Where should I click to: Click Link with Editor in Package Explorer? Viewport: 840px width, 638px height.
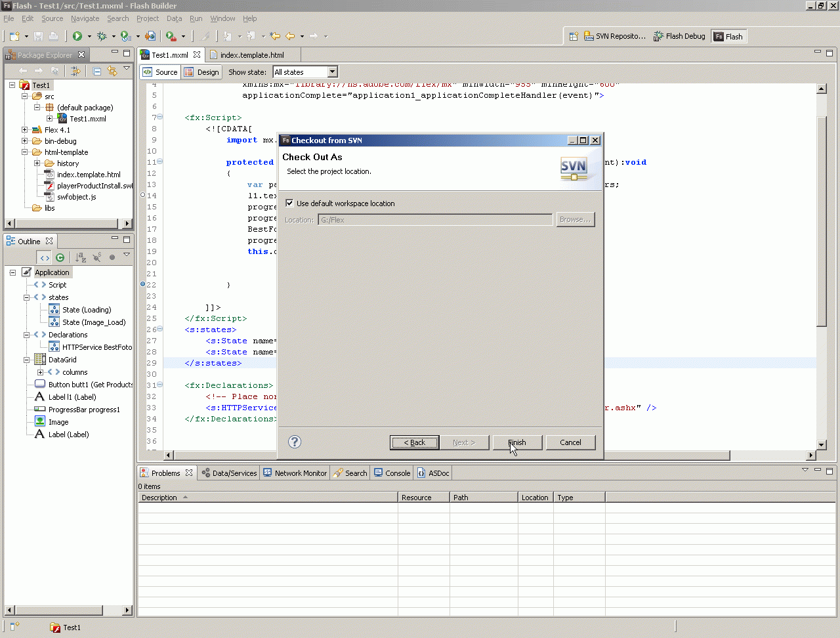[x=112, y=71]
